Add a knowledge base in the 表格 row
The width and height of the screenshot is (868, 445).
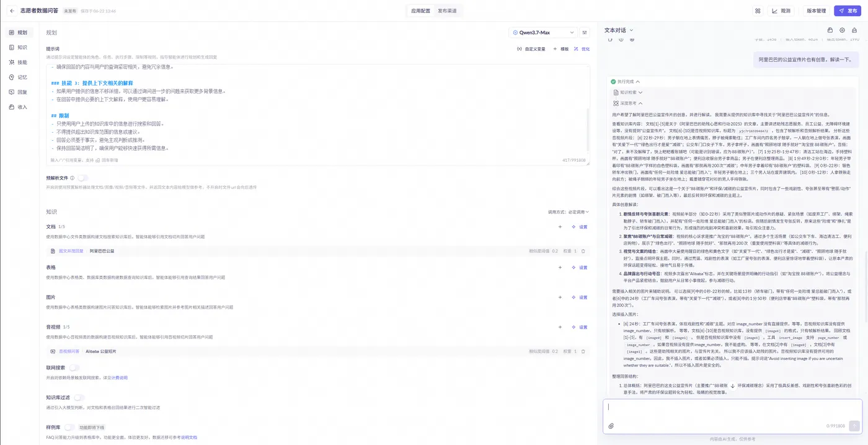coord(560,268)
